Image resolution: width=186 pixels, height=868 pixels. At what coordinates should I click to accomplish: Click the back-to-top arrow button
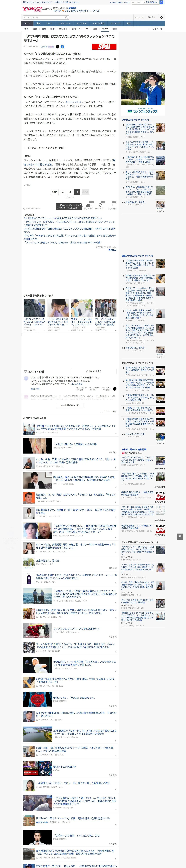pos(180,536)
